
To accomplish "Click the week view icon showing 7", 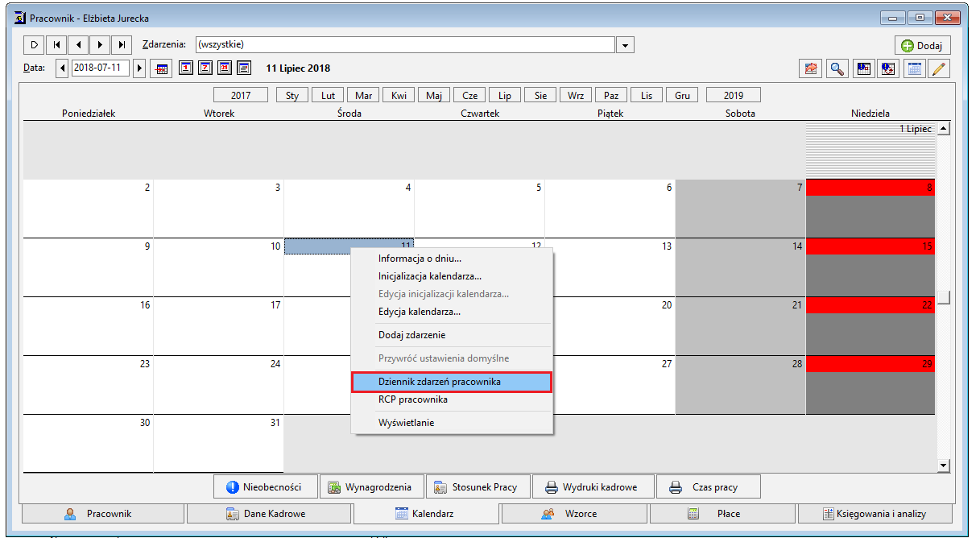I will click(x=205, y=68).
